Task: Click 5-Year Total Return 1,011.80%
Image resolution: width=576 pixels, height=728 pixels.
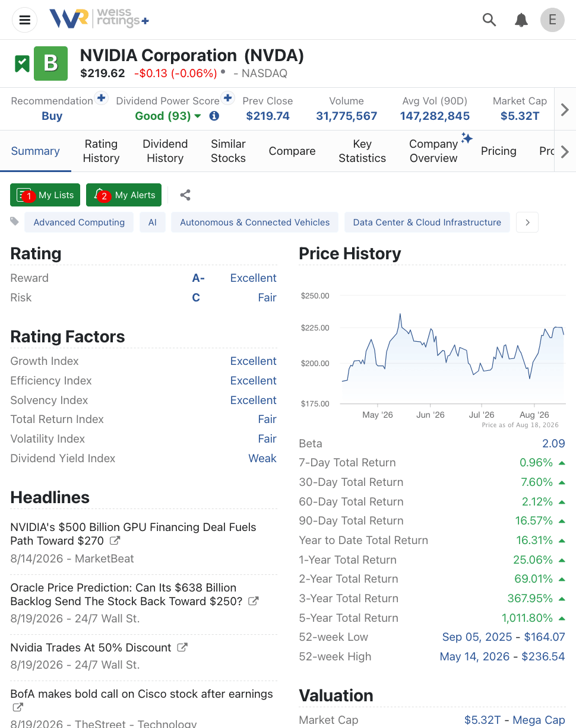Action: pos(527,618)
